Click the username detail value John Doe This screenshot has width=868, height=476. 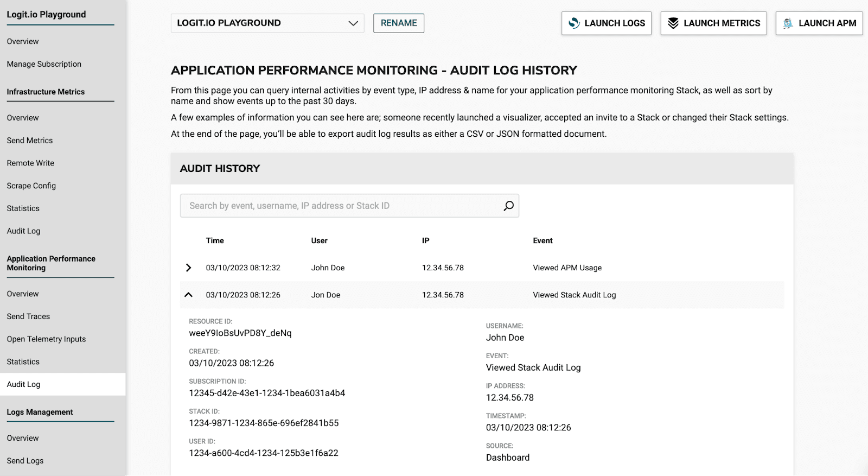point(505,338)
